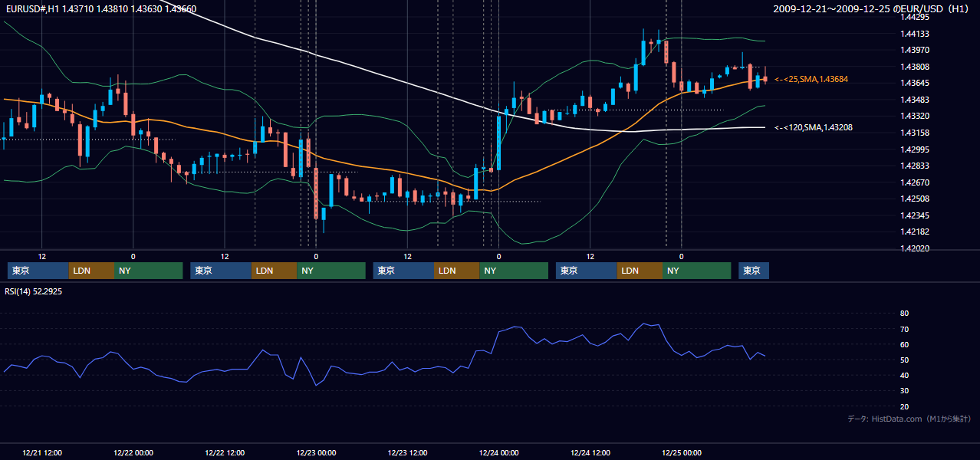The height and width of the screenshot is (460, 980).
Task: Click the 1.43645 price axis label
Action: coord(915,83)
